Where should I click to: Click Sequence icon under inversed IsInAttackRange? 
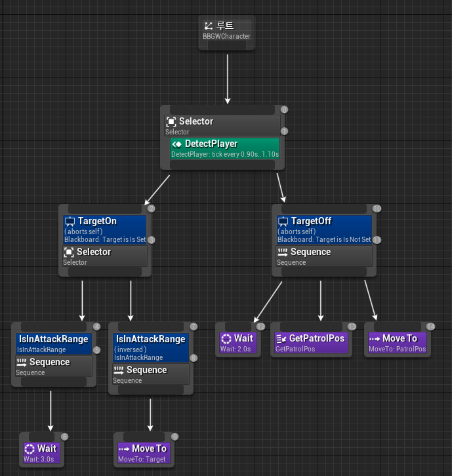[x=119, y=370]
